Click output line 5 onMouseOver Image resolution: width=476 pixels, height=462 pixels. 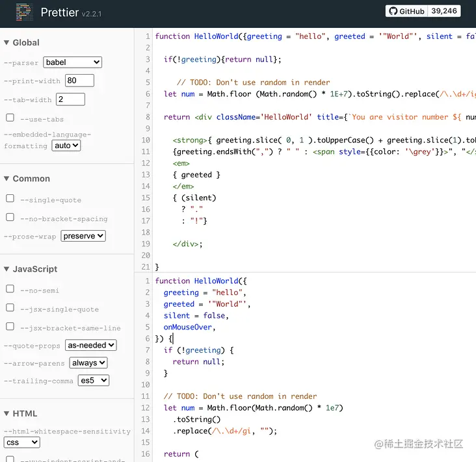189,327
